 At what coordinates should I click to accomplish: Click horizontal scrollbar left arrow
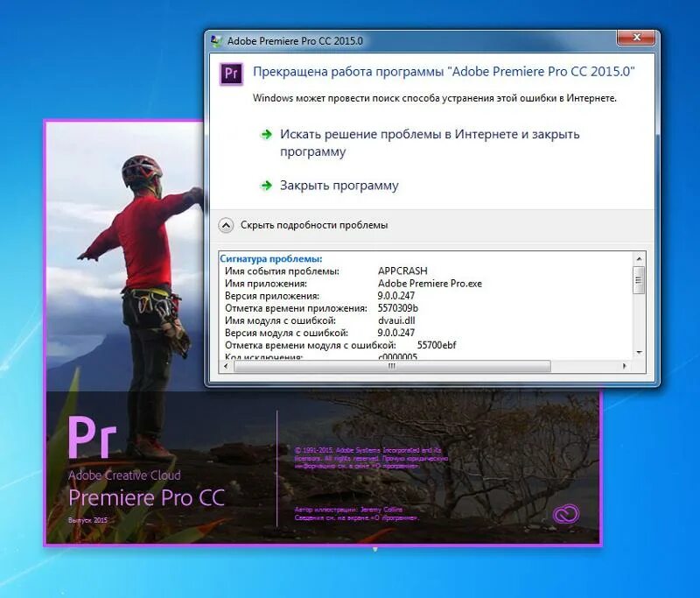pyautogui.click(x=226, y=366)
